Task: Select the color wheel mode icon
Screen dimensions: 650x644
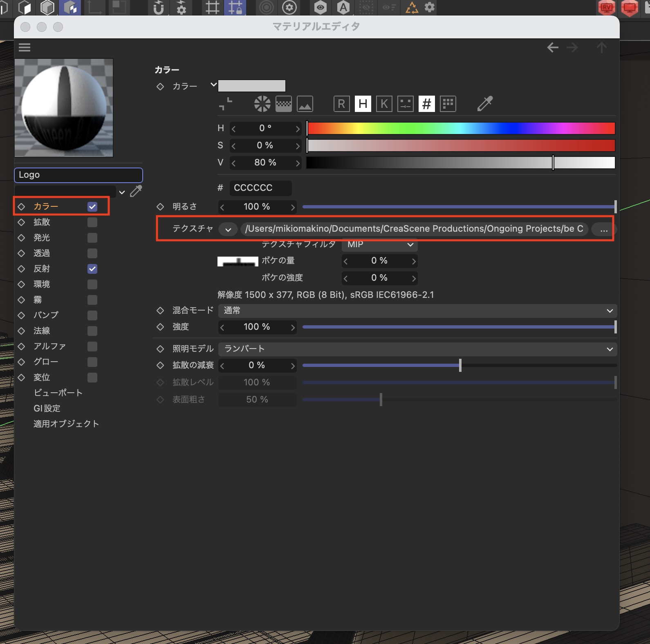Action: pos(262,104)
